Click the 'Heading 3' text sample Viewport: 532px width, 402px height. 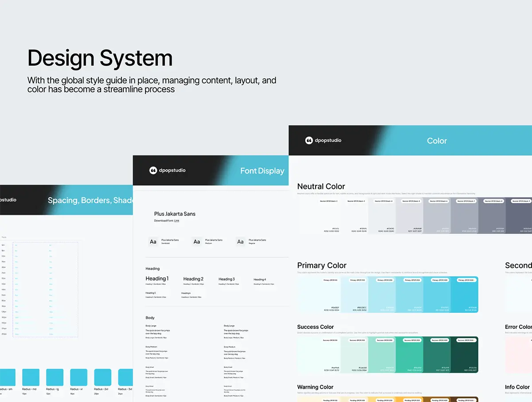pos(227,279)
